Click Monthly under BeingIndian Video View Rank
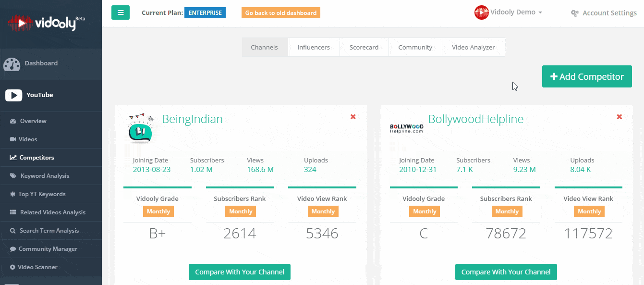 pos(323,211)
